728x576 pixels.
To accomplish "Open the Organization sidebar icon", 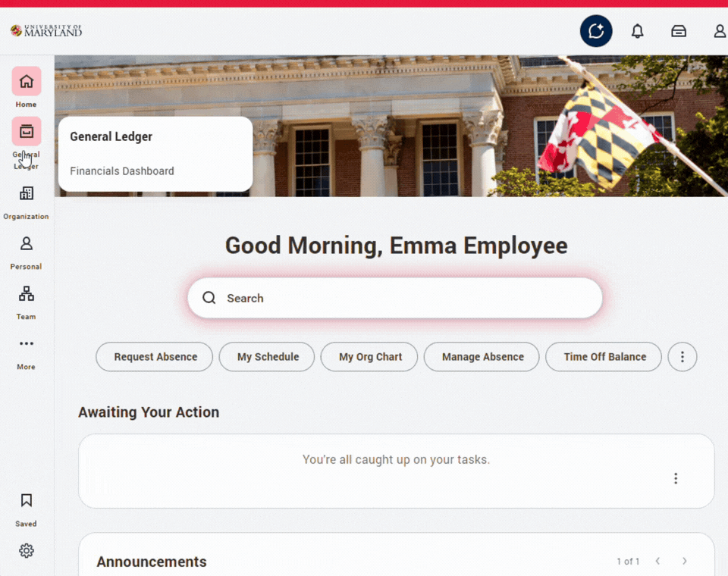I will [x=27, y=193].
